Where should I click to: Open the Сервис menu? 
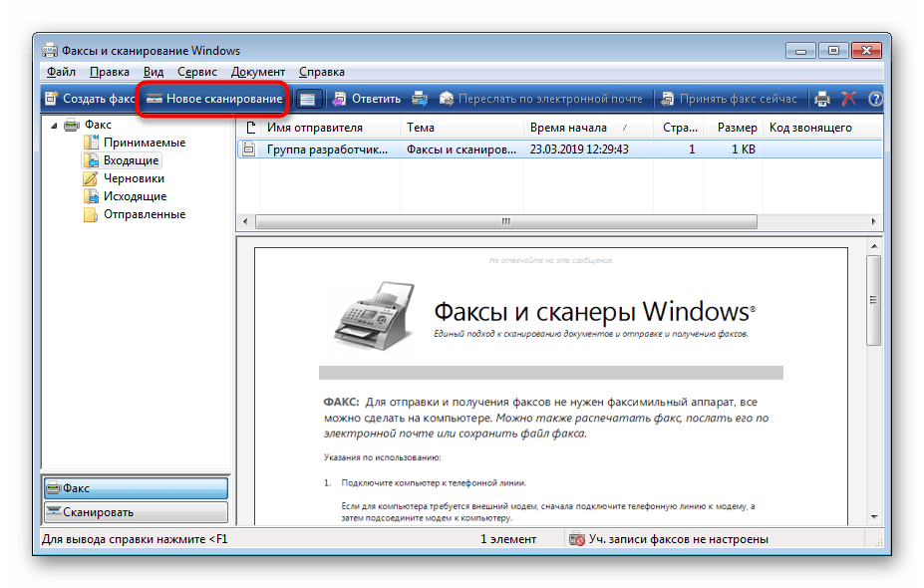[196, 72]
